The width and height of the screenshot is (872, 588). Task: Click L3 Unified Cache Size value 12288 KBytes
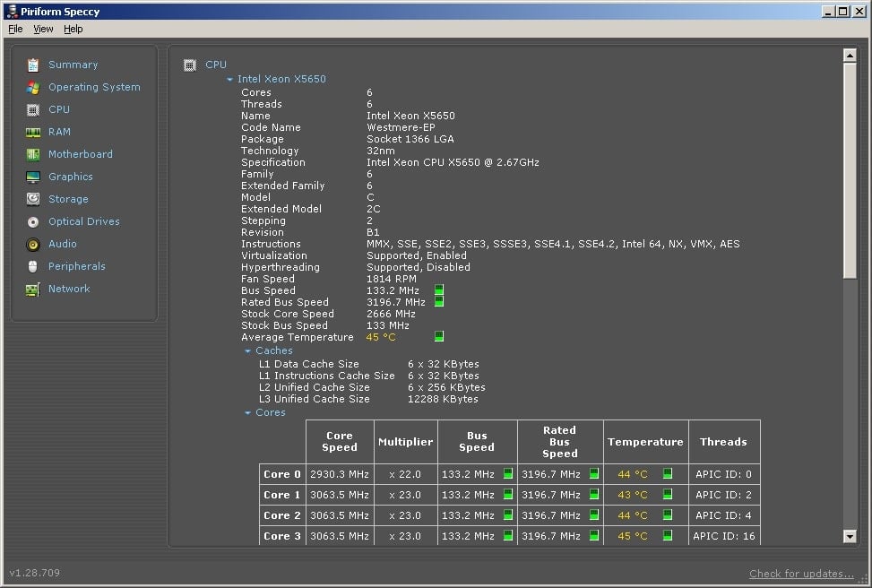pos(443,399)
